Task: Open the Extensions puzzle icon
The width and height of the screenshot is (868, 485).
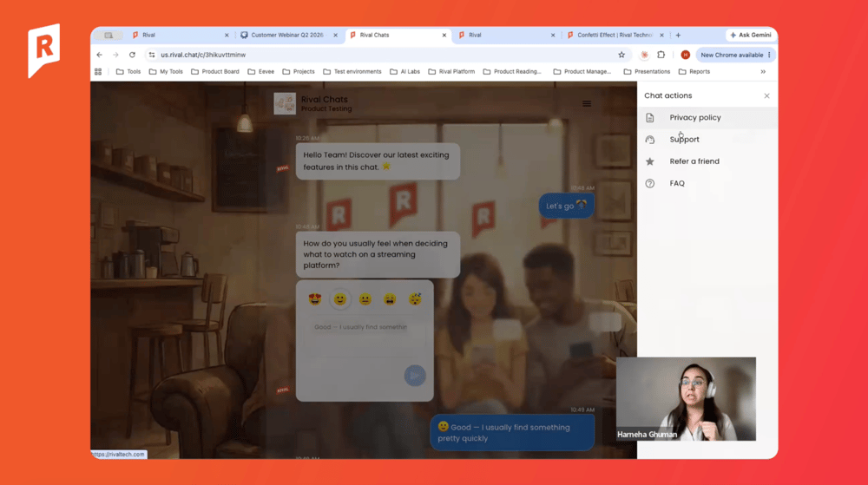Action: pyautogui.click(x=661, y=55)
